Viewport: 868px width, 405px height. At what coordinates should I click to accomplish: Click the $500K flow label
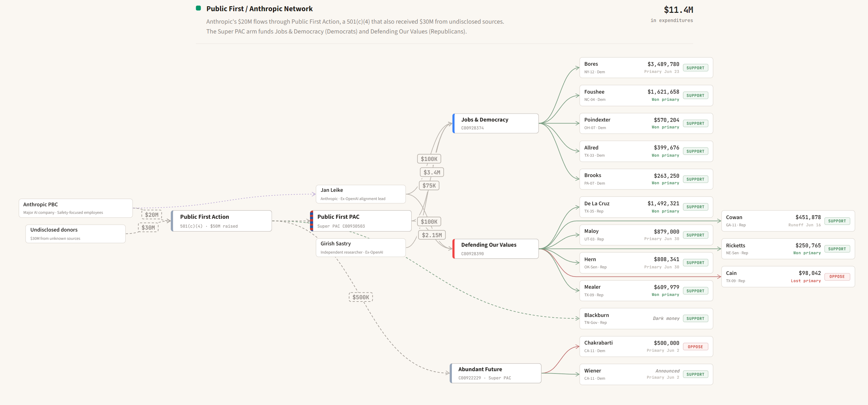point(361,297)
